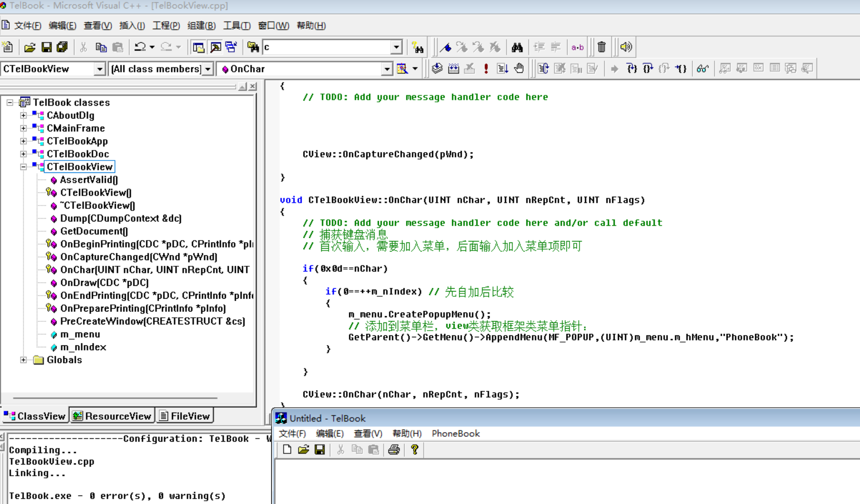Viewport: 860px width, 504px height.
Task: Select PreCreateWindow in the class tree
Action: [152, 322]
